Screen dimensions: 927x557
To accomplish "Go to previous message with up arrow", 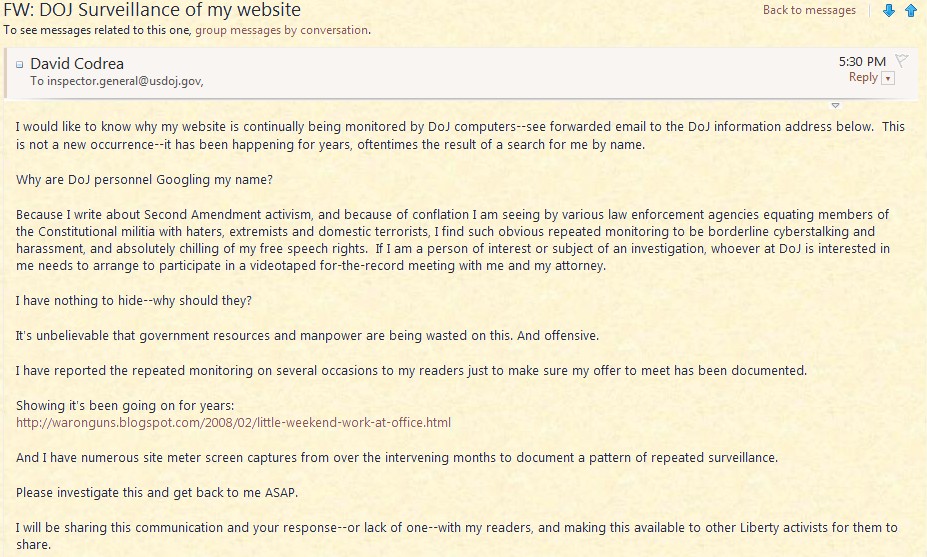I will (x=910, y=11).
